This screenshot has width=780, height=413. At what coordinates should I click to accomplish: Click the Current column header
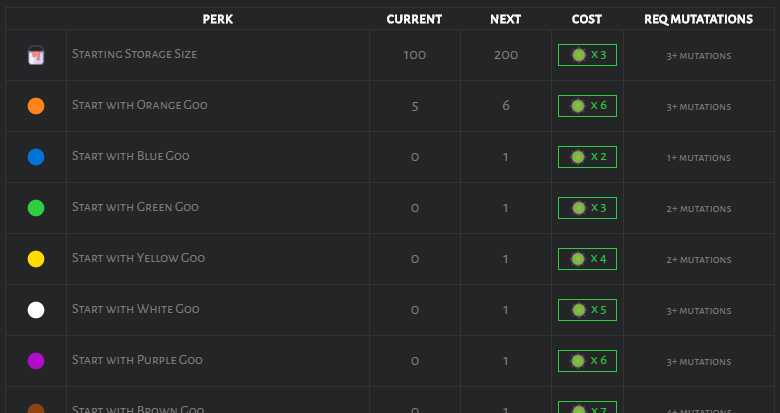pyautogui.click(x=414, y=19)
